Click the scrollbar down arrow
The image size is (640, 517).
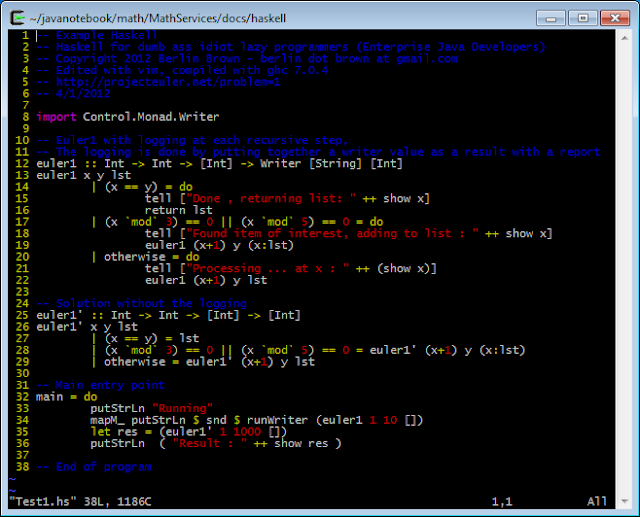pyautogui.click(x=624, y=501)
